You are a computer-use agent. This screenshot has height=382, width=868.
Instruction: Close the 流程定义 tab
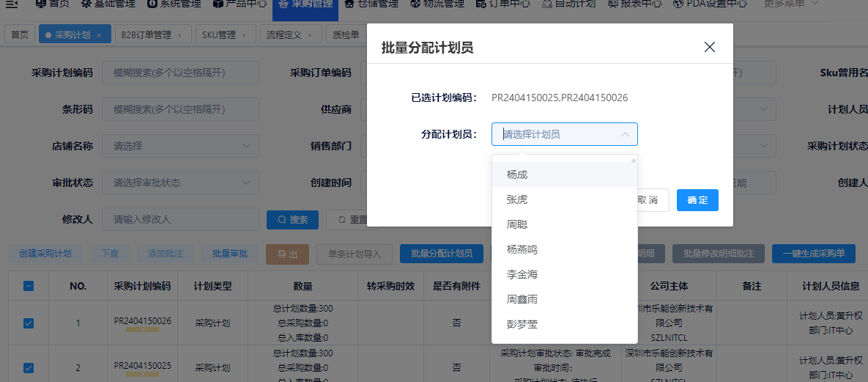tap(309, 35)
